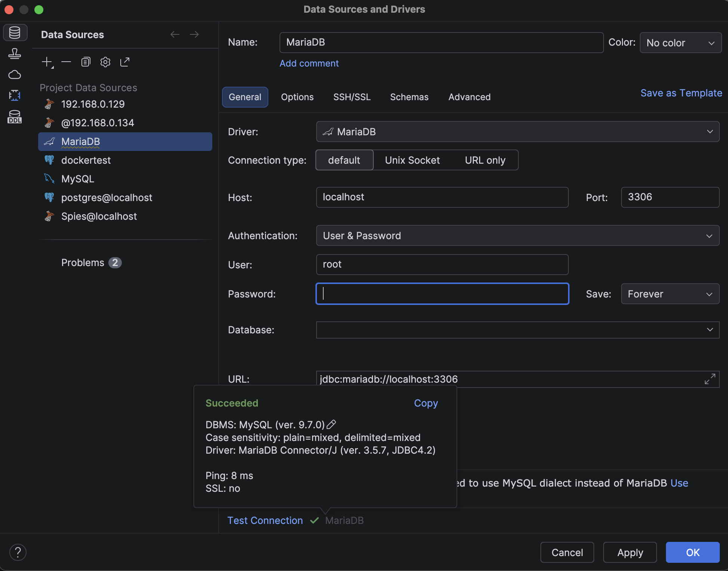Navigate forward with the right arrow
Screen dimensions: 728x571
coord(194,34)
